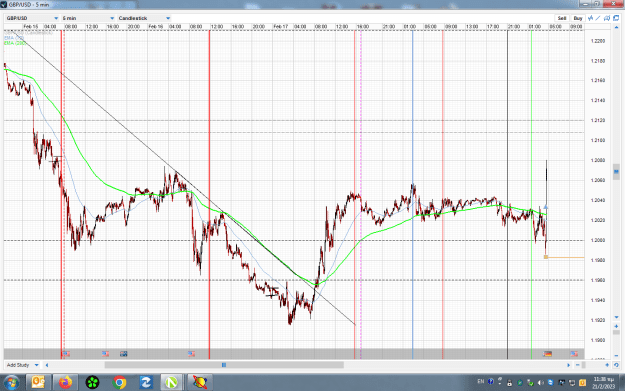Click the UK flag news event marker
Viewport: 625px width, 391px height.
124,354
